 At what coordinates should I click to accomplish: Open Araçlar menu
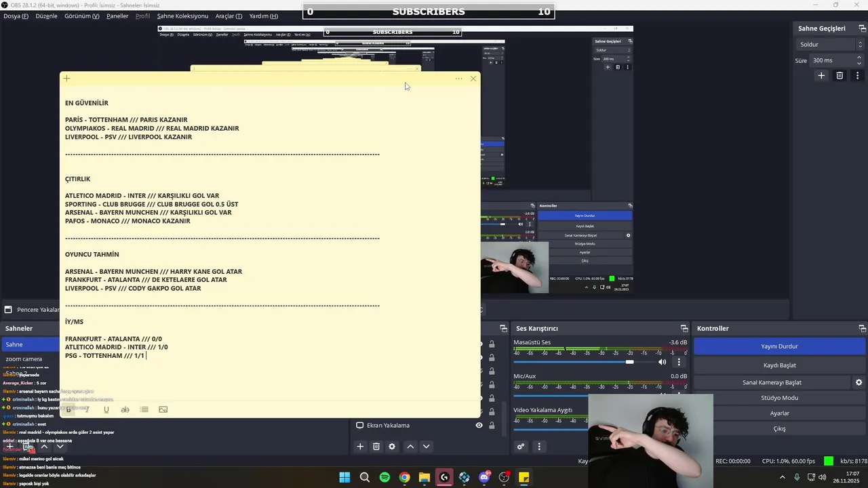pyautogui.click(x=229, y=16)
